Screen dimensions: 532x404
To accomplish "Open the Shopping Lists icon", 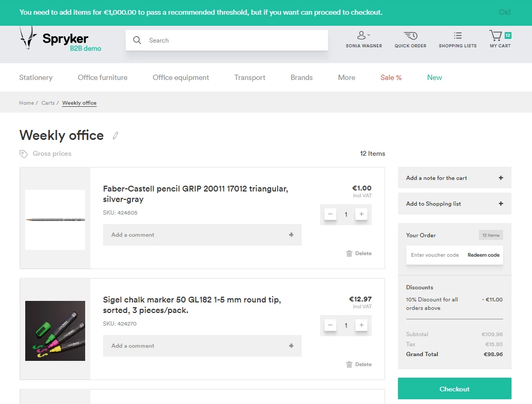I will coord(458,35).
